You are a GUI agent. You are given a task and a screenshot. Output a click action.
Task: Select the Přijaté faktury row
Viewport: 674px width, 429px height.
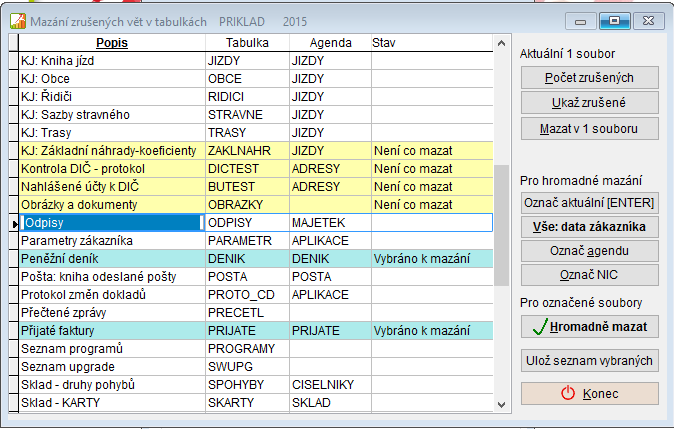click(256, 331)
